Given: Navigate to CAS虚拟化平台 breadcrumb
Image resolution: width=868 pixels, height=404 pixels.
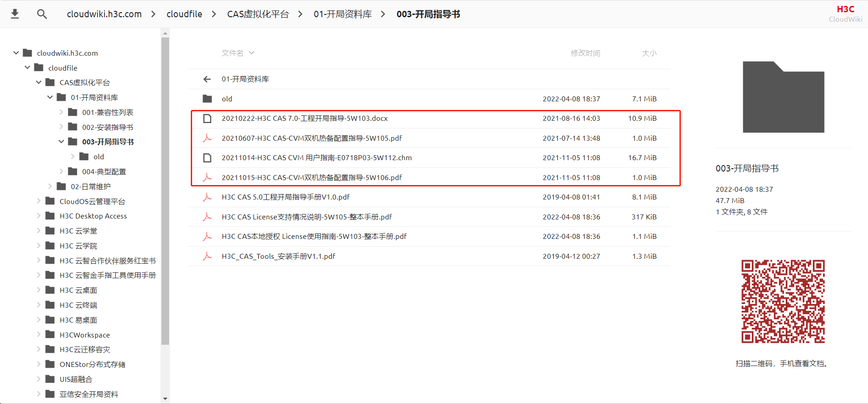Looking at the screenshot, I should (x=258, y=14).
